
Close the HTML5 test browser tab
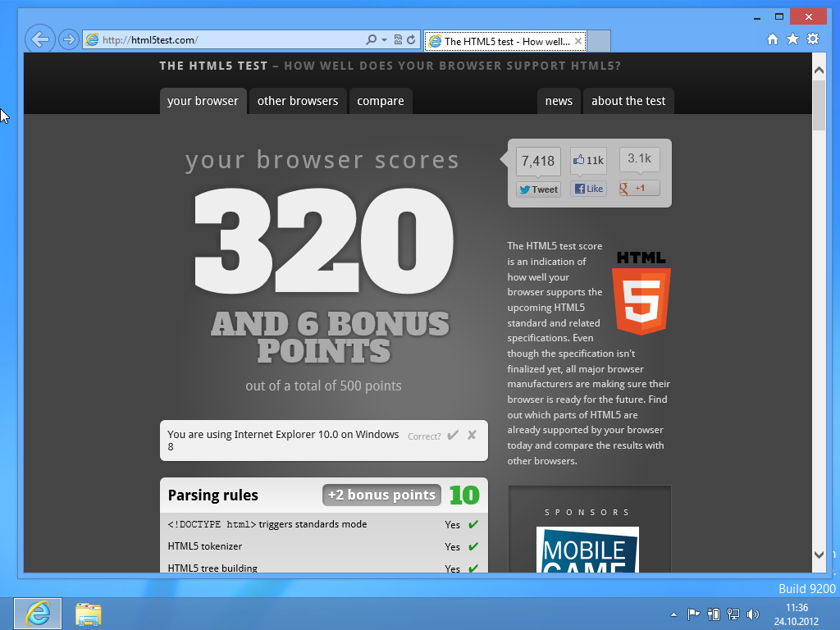point(578,41)
